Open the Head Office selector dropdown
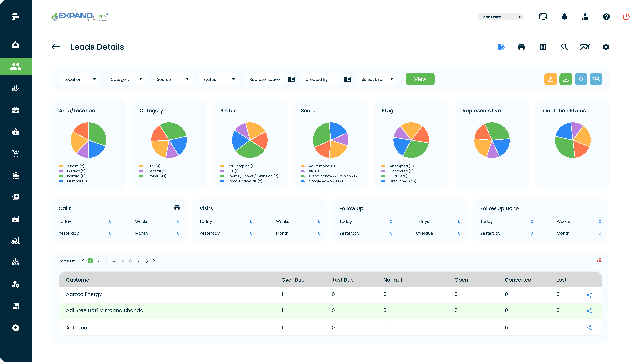The height and width of the screenshot is (362, 644). [x=500, y=17]
